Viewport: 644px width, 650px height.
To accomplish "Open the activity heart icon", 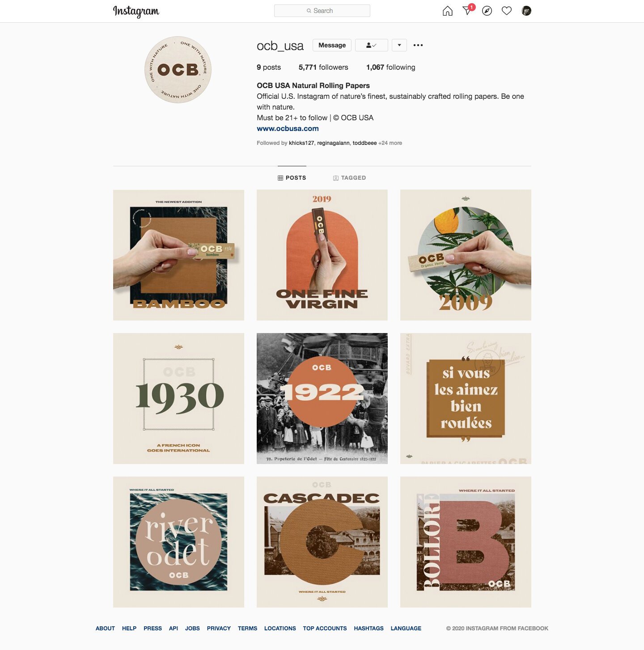I will click(x=506, y=11).
